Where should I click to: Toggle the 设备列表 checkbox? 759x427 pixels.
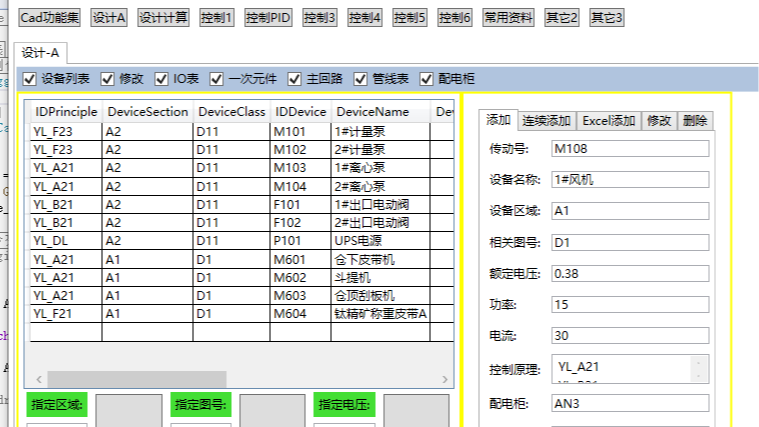click(30, 79)
